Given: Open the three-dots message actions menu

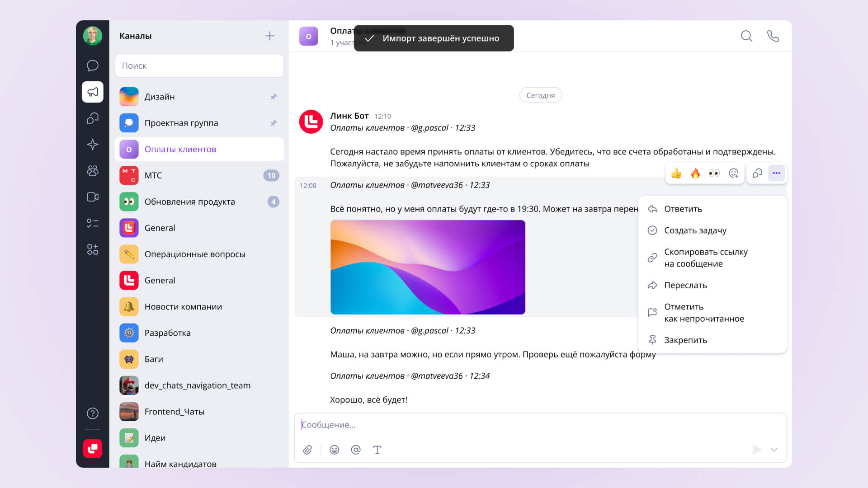Looking at the screenshot, I should (x=776, y=174).
